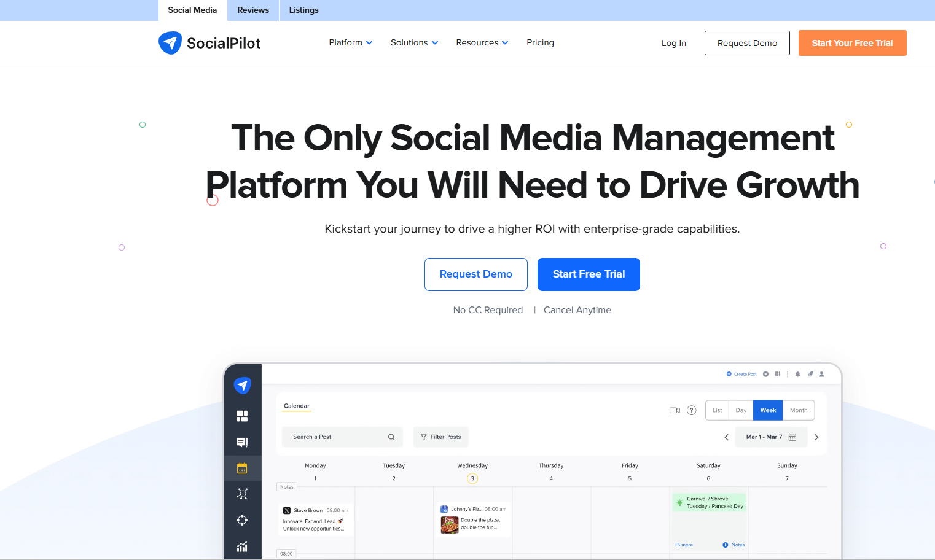
Task: Expand the Platform dropdown menu
Action: [x=350, y=42]
